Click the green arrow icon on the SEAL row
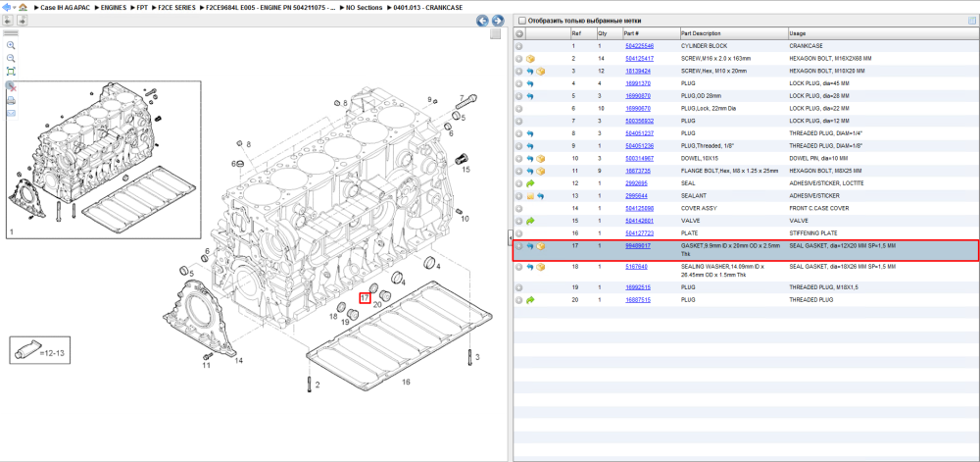980x462 pixels. point(530,183)
